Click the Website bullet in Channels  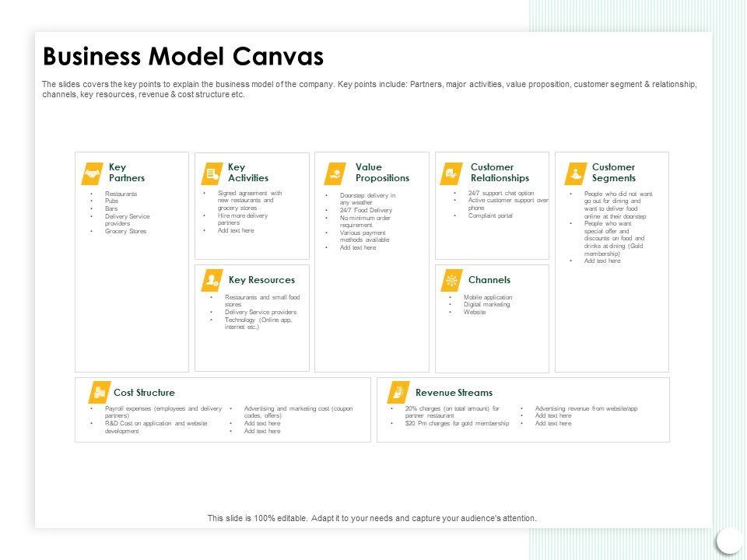pos(475,312)
